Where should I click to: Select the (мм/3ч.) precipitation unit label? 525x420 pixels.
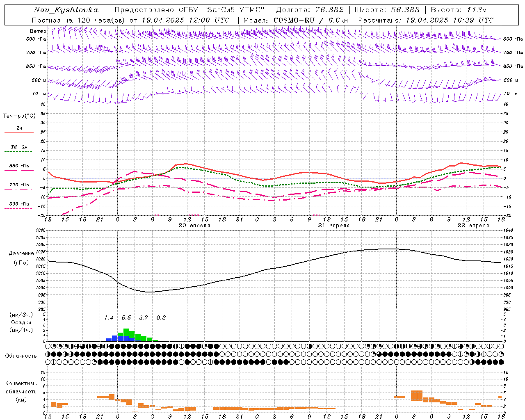pyautogui.click(x=21, y=315)
